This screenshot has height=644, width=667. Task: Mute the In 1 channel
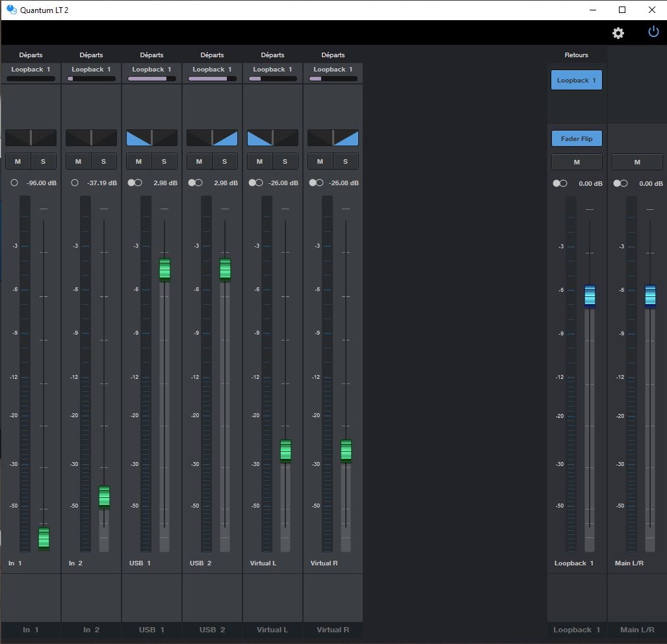pos(18,161)
